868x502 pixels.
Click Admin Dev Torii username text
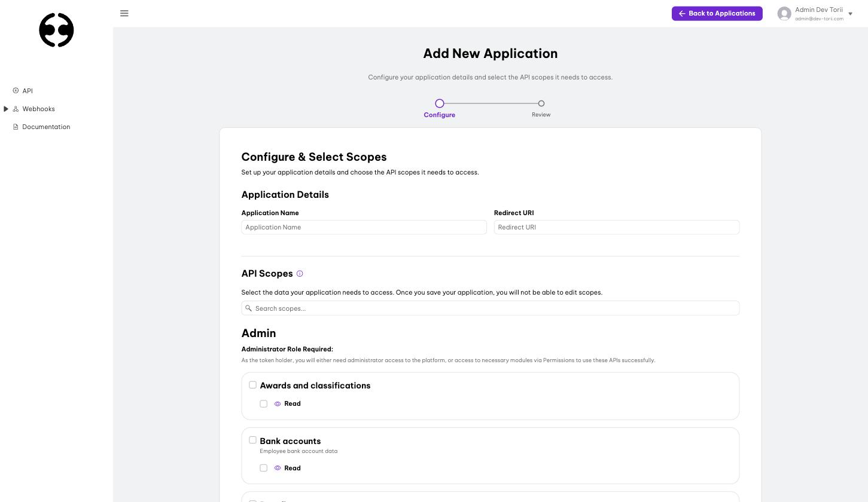tap(819, 10)
